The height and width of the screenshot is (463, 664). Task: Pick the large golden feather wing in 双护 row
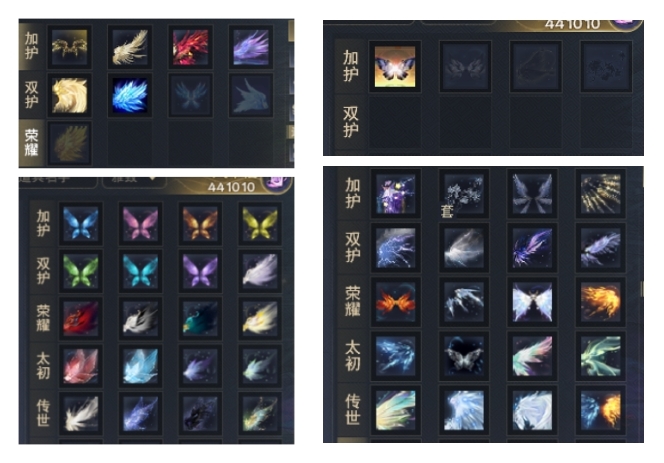point(69,95)
